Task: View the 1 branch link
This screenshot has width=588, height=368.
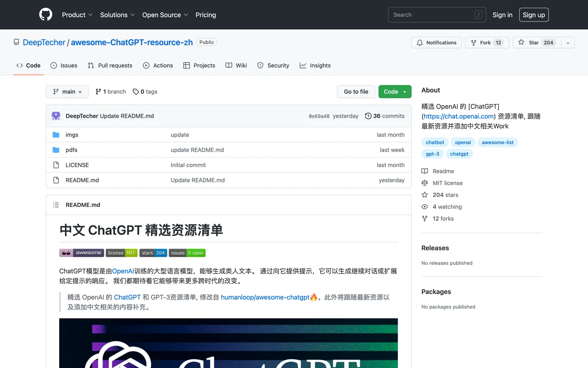Action: 111,92
